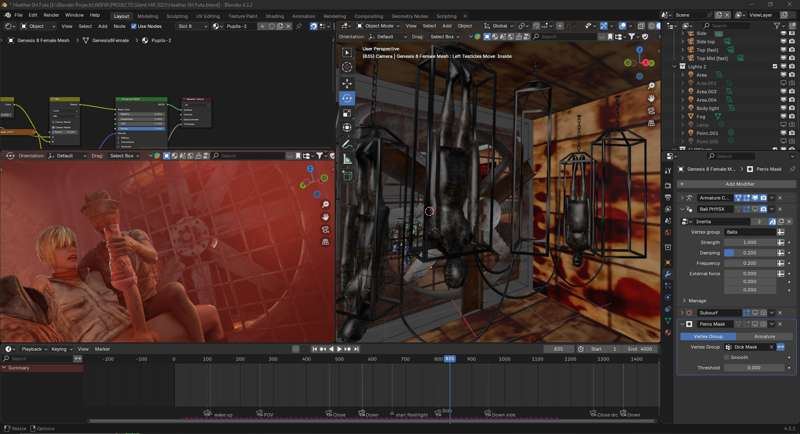
Task: Select the Cursor tool in viewport toolbar
Action: [x=347, y=68]
